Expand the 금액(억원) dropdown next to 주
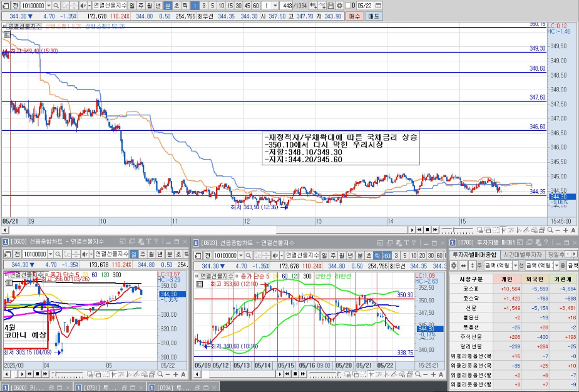The image size is (579, 392). pos(516,266)
